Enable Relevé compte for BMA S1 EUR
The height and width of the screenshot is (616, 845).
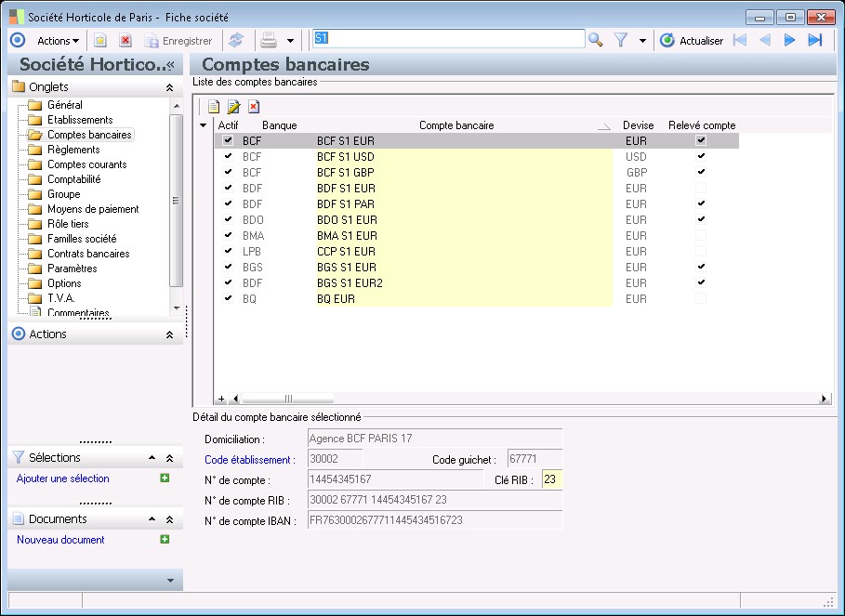pyautogui.click(x=701, y=236)
